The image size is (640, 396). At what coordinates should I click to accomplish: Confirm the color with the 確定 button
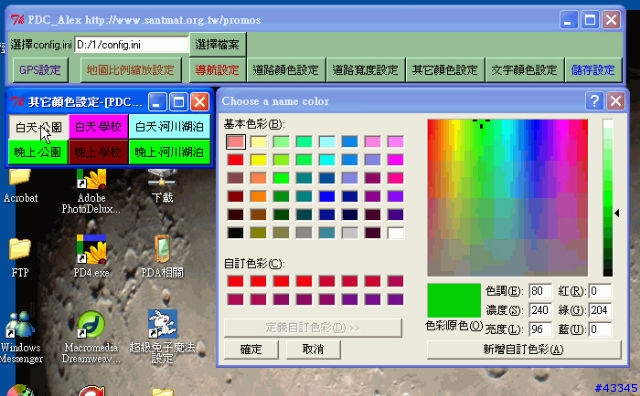[251, 349]
